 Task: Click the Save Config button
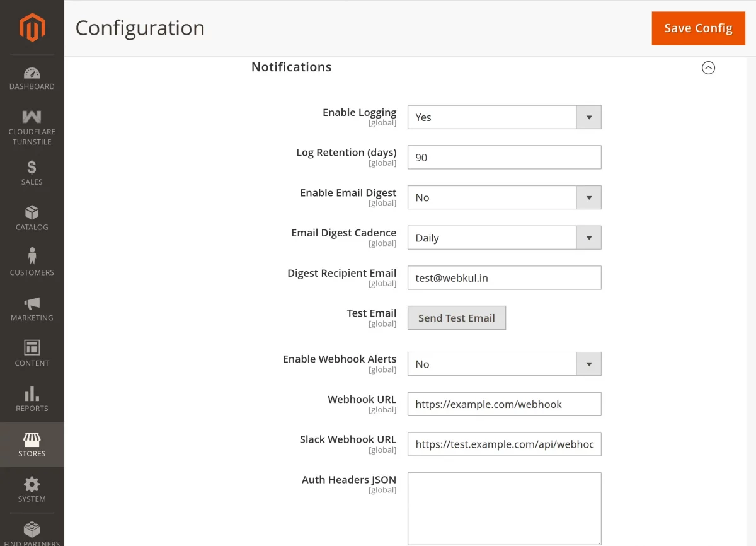[x=698, y=28]
